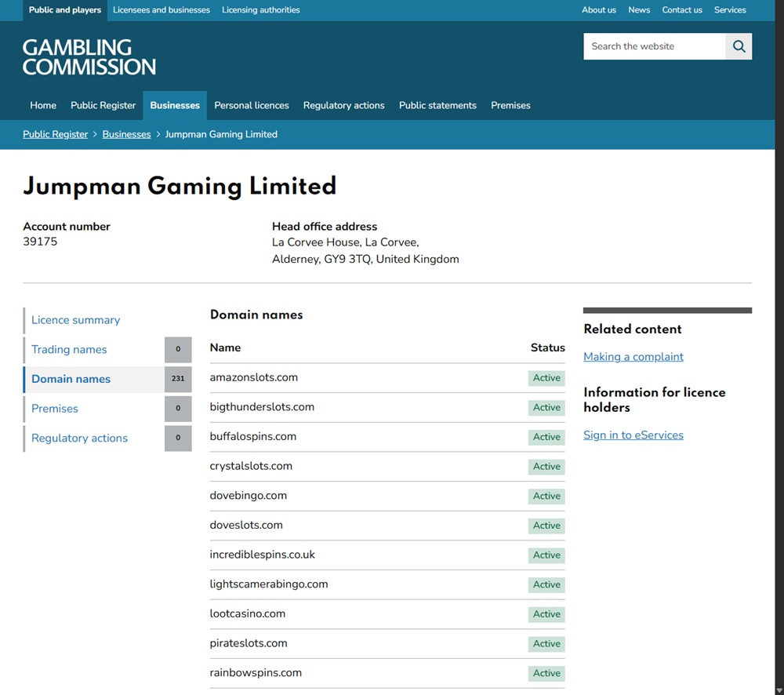Click the lootcasino.com domain name
The image size is (784, 695).
(x=248, y=613)
